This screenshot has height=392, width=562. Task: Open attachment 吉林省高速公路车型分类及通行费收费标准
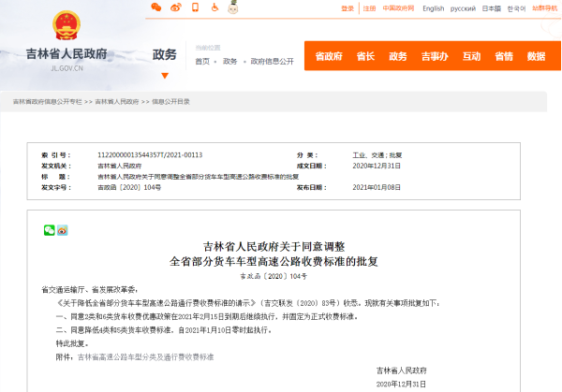pyautogui.click(x=145, y=357)
